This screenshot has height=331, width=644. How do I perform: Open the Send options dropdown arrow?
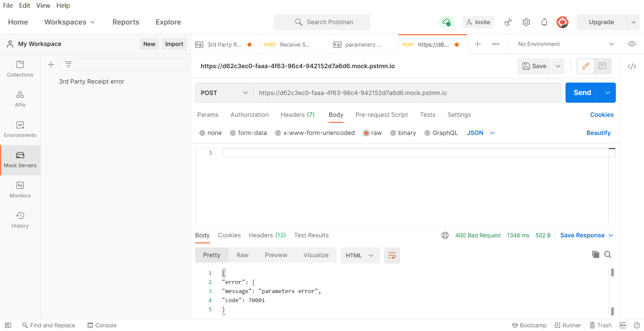click(608, 93)
